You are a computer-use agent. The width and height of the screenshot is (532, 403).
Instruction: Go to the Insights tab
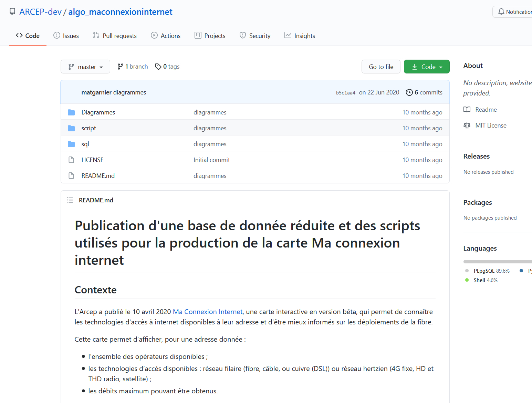point(300,36)
